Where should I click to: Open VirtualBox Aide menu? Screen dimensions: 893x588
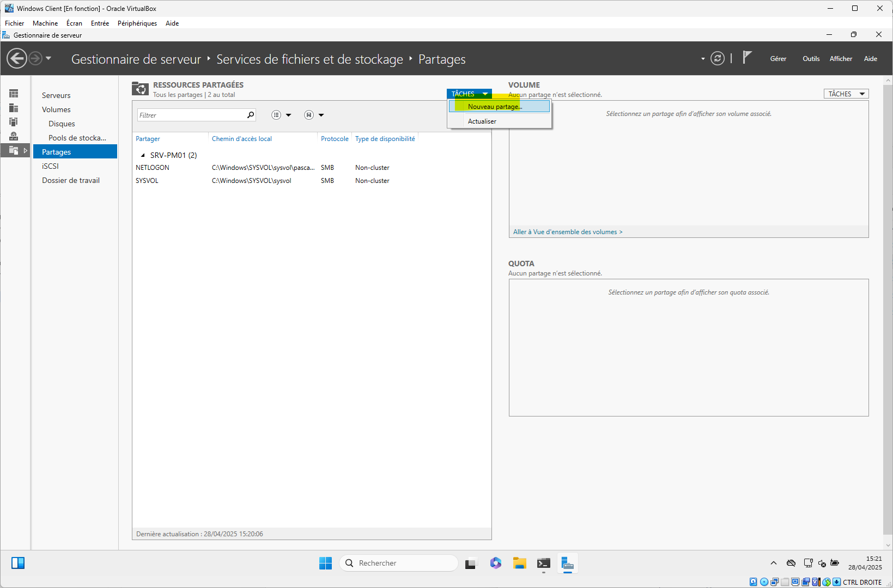[172, 23]
